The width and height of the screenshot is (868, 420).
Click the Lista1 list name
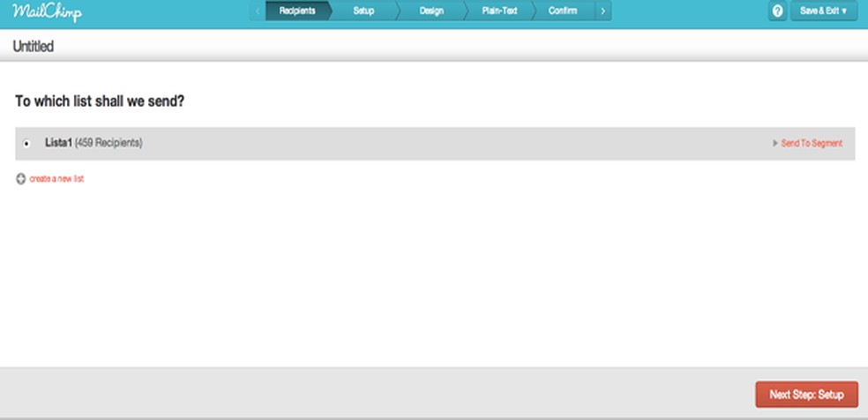(59, 143)
